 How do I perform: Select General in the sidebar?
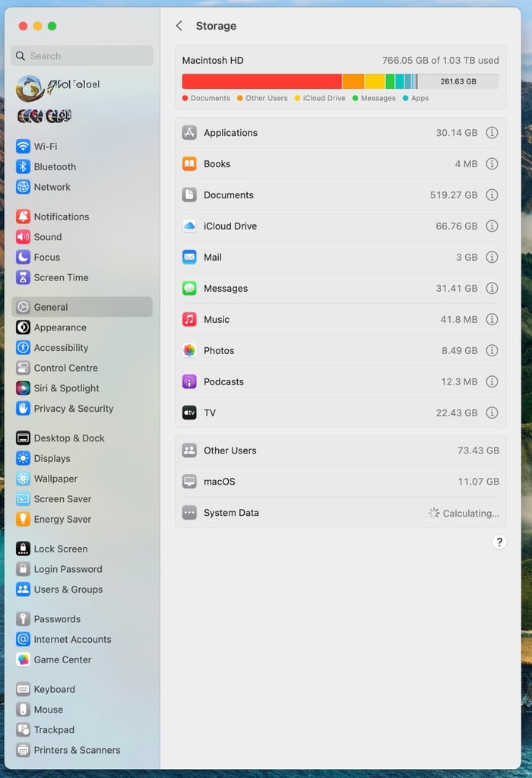click(82, 307)
